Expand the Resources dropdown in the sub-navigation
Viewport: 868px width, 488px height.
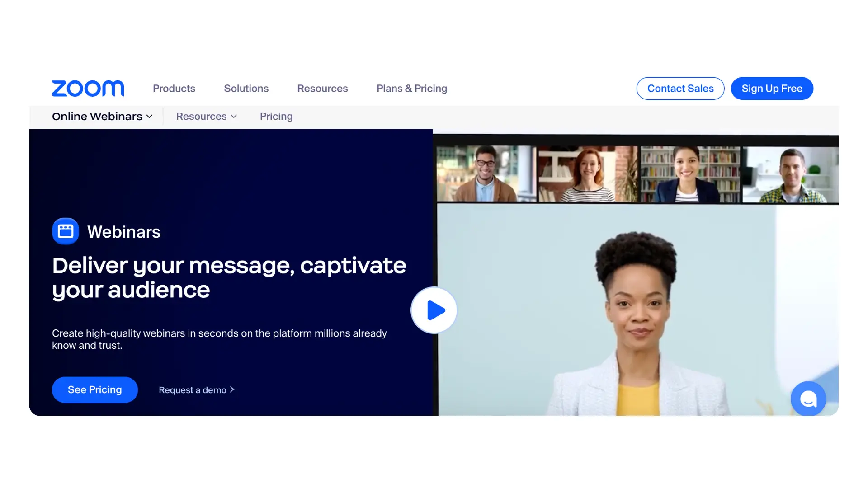[207, 117]
